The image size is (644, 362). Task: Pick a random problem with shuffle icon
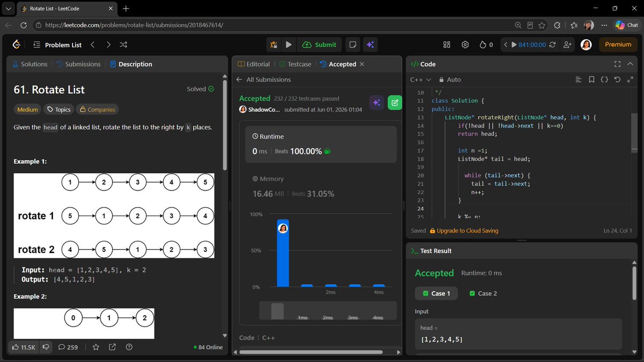point(123,45)
